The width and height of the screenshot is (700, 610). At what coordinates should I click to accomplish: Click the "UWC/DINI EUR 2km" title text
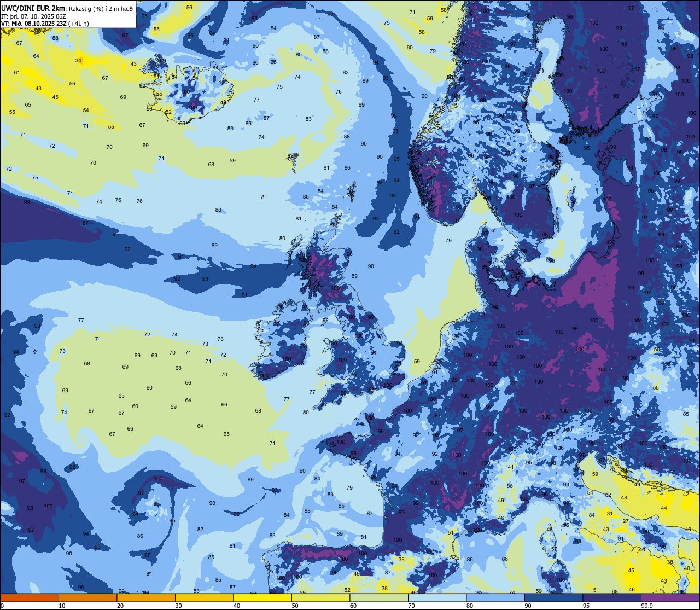click(x=33, y=8)
